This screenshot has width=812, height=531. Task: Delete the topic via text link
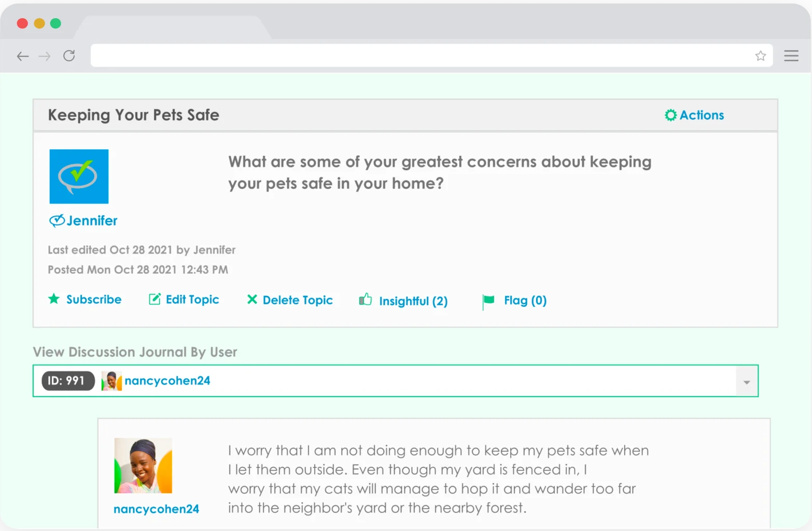coord(298,300)
